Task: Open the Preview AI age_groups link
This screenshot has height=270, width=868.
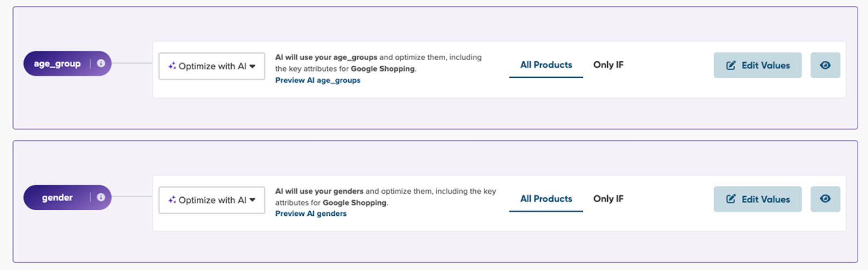Action: tap(317, 80)
